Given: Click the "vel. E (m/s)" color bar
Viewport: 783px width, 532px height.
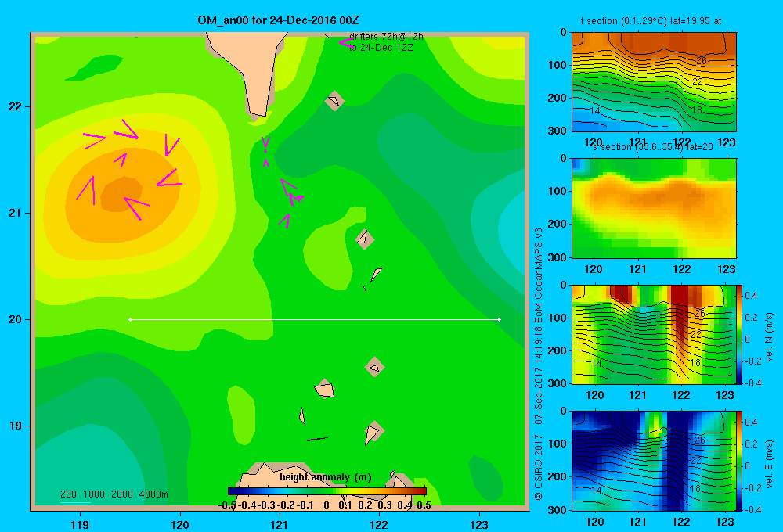Looking at the screenshot, I should 739,461.
